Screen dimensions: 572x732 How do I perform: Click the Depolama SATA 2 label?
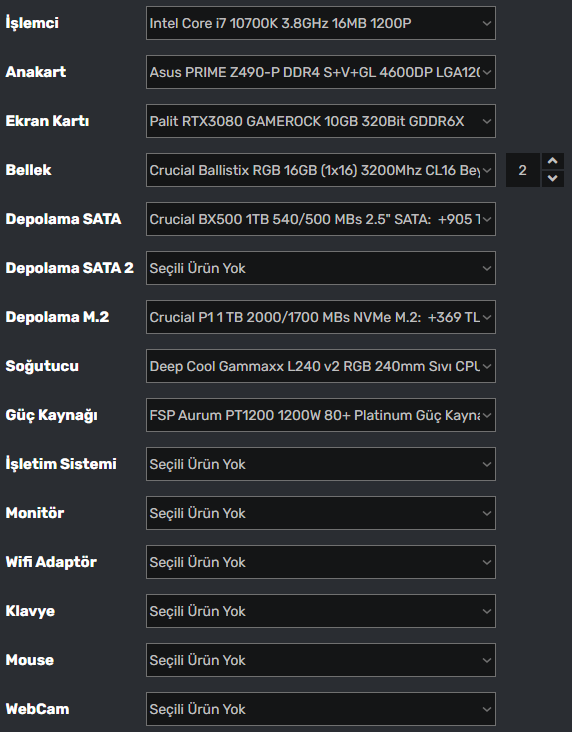(70, 268)
